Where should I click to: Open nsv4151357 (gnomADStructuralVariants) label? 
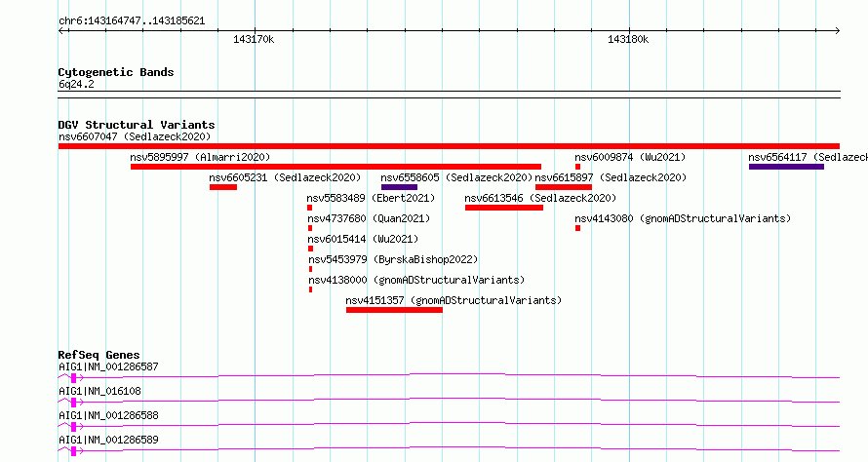pos(454,300)
